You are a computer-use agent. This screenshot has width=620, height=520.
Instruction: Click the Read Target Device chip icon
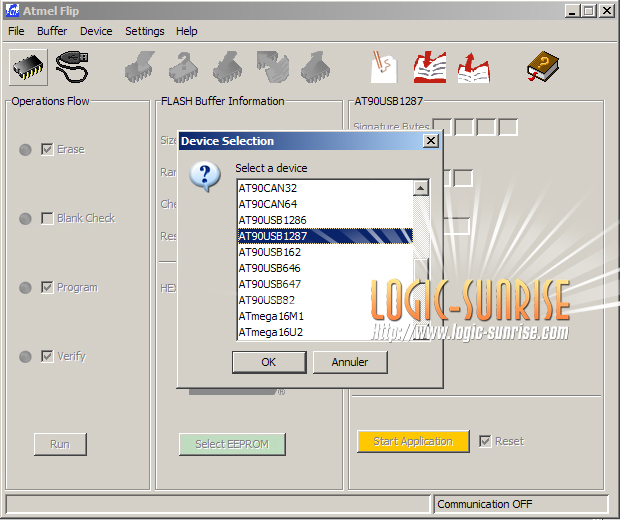point(315,67)
